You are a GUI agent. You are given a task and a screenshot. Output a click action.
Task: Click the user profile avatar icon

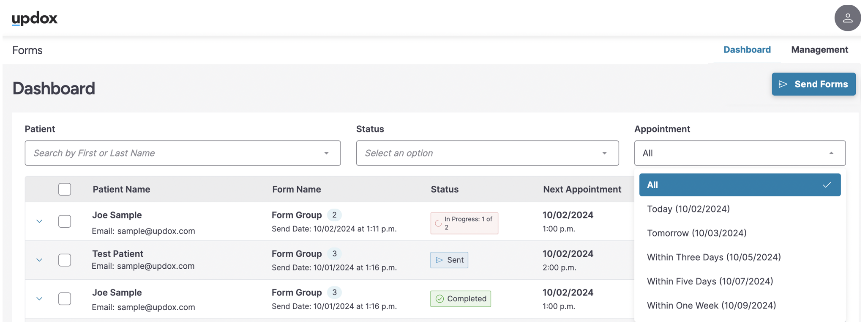click(847, 18)
